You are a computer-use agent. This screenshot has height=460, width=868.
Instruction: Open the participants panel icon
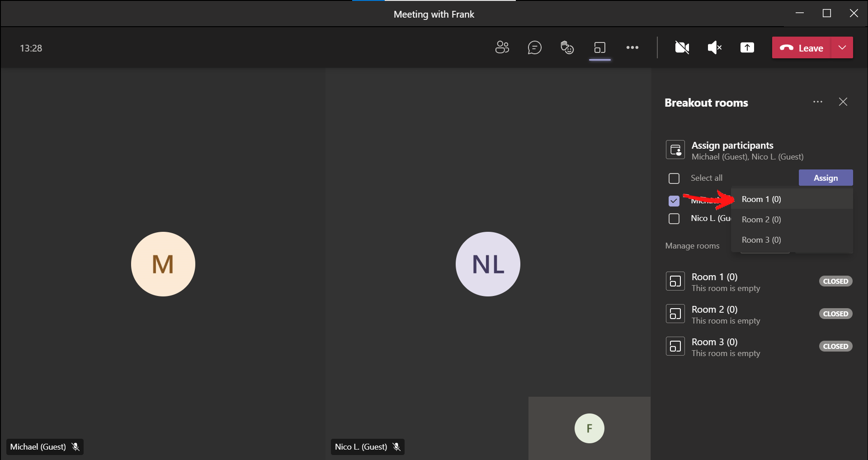pyautogui.click(x=502, y=47)
